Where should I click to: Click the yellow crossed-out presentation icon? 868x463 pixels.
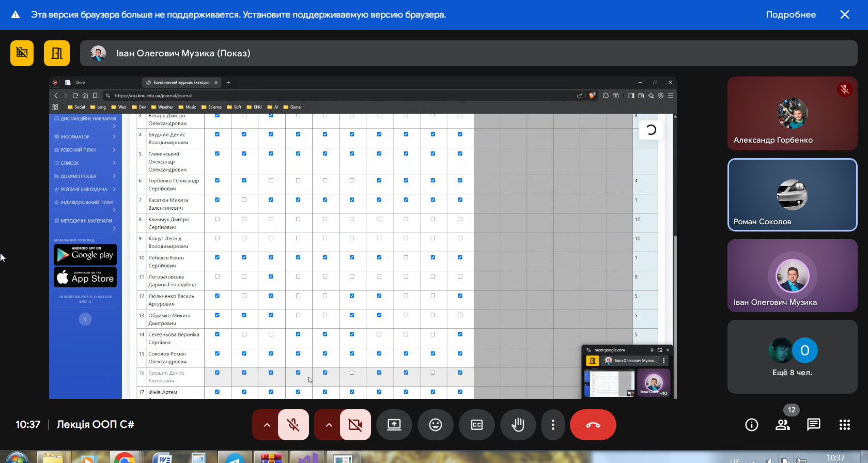(x=22, y=53)
